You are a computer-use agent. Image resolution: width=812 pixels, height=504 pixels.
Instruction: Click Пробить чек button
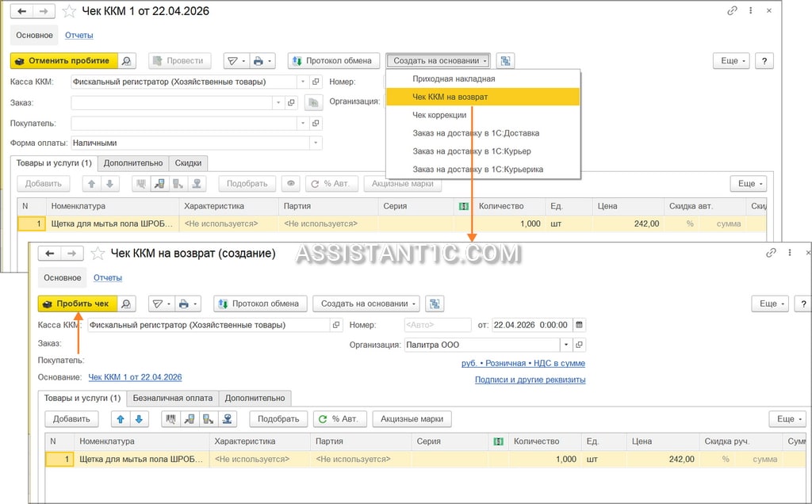78,304
